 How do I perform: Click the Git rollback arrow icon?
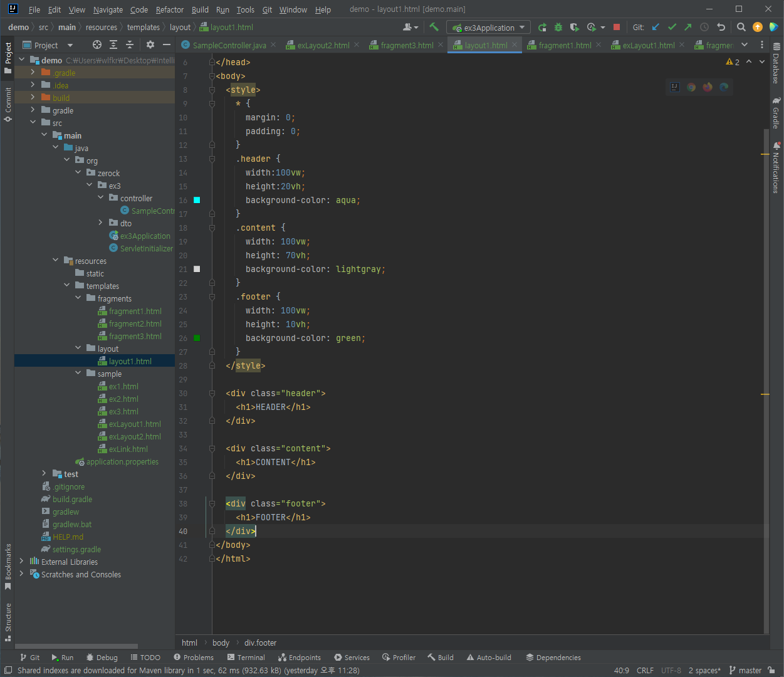[721, 27]
